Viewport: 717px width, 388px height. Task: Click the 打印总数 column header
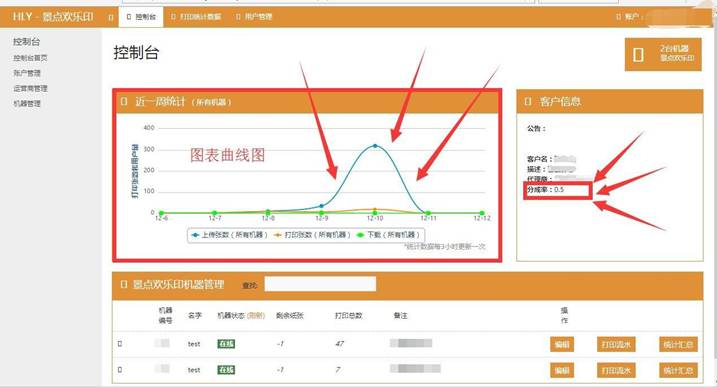click(x=348, y=315)
